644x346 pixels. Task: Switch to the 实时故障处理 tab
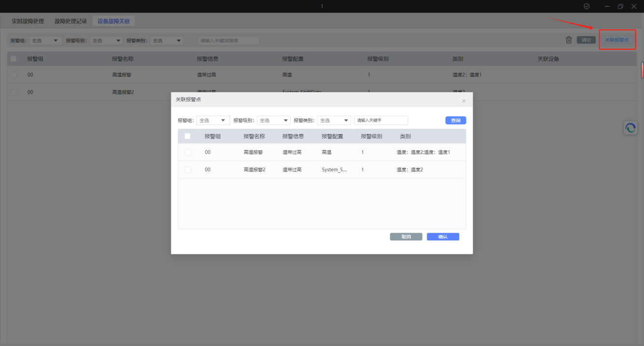coord(28,21)
